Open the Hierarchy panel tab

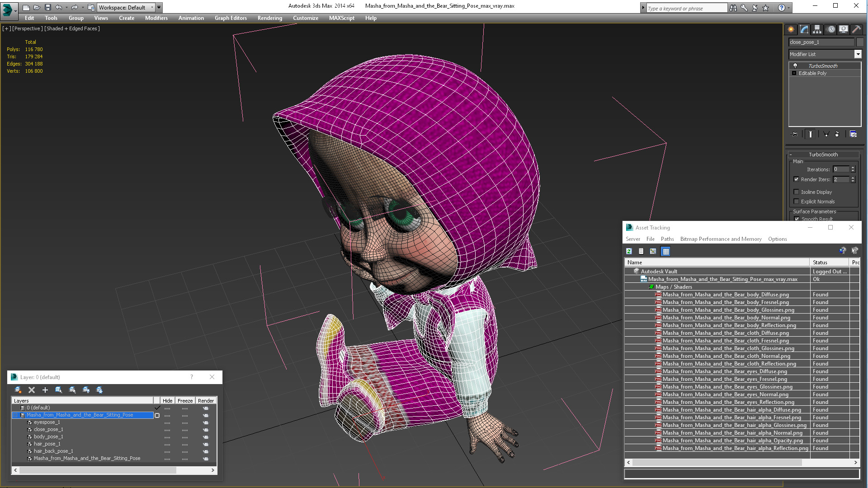[x=817, y=29]
